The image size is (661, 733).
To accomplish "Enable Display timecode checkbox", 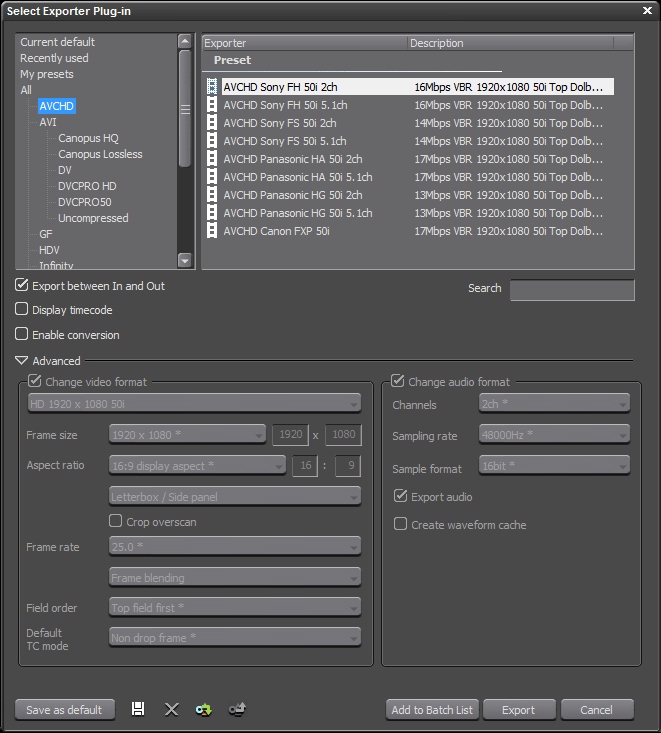I will [22, 309].
